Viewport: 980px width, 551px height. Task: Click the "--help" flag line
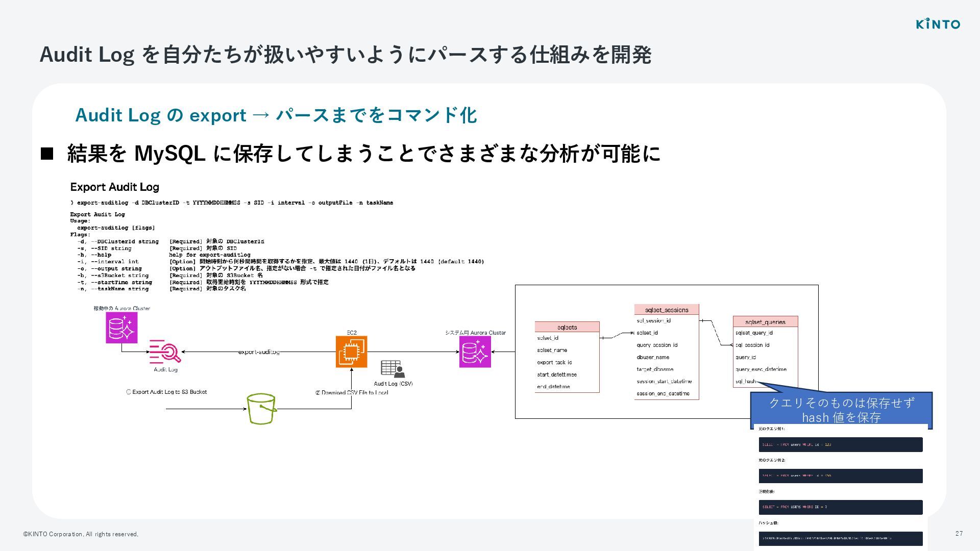tap(164, 255)
